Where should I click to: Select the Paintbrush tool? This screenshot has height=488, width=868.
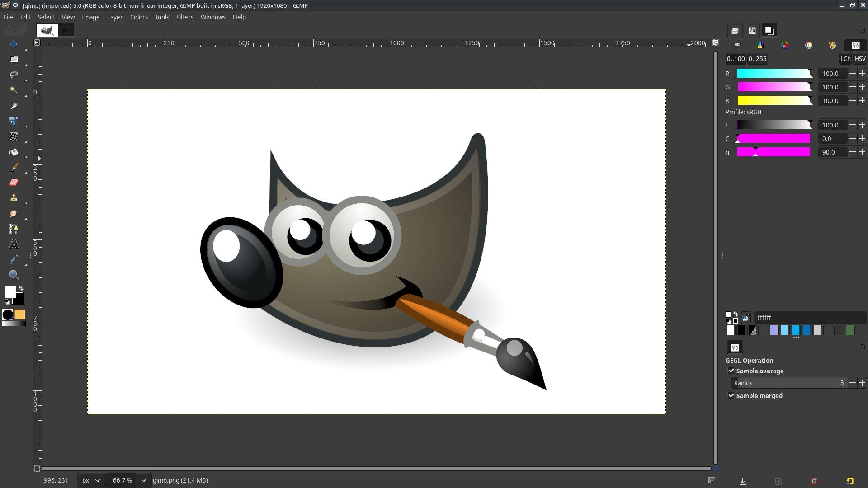tap(14, 167)
